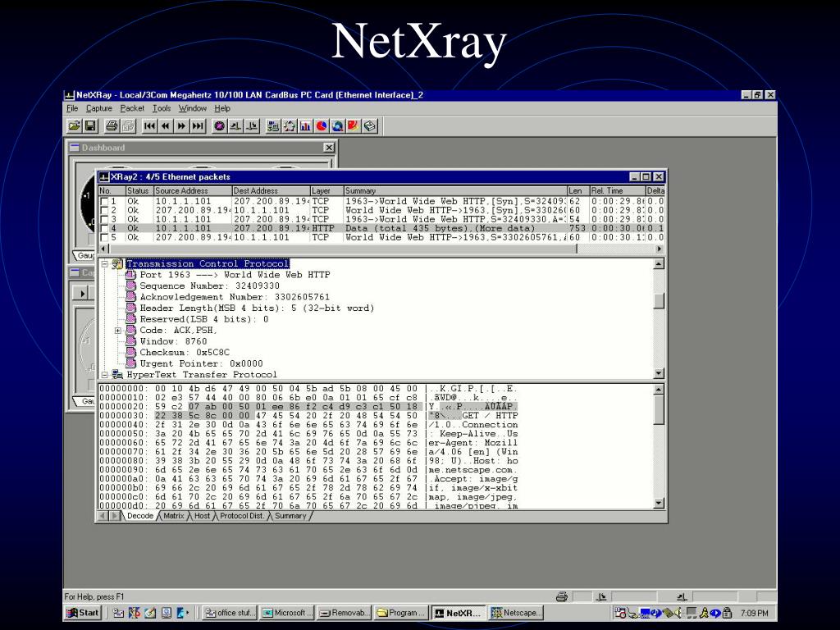Open the Capture menu

pyautogui.click(x=99, y=108)
